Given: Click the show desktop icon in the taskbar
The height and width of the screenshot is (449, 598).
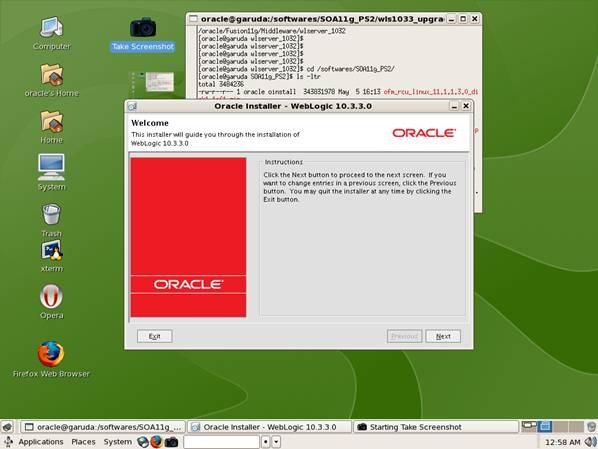Looking at the screenshot, I should click(x=7, y=427).
